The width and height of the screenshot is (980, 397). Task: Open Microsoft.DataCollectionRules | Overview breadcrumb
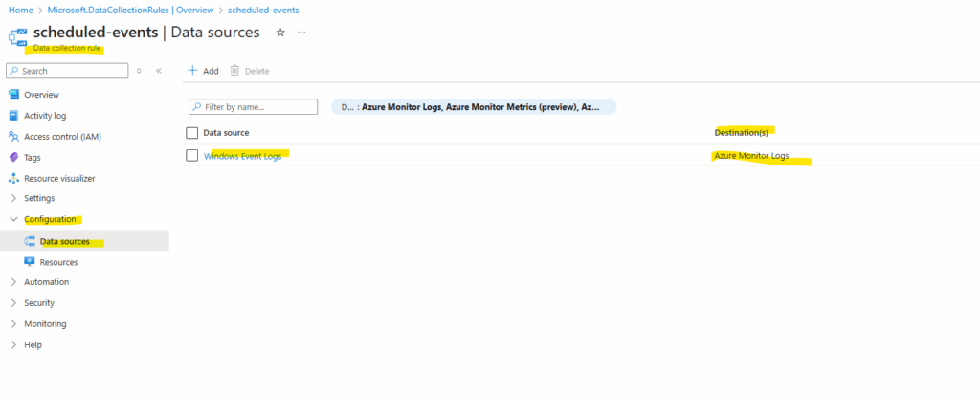[130, 10]
